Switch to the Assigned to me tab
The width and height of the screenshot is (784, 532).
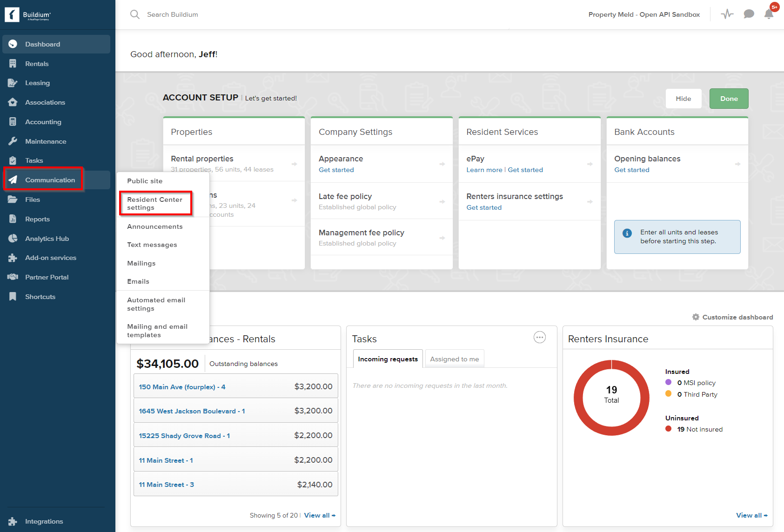click(454, 359)
